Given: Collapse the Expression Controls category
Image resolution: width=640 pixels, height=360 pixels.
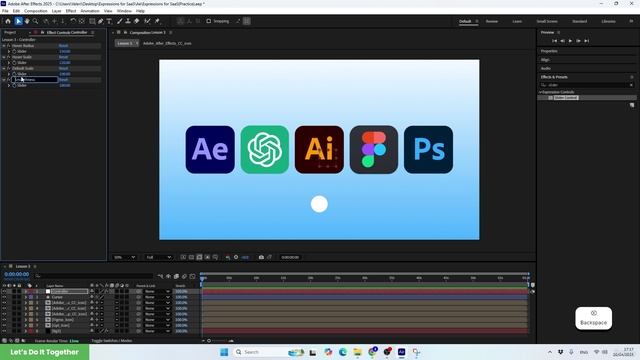Looking at the screenshot, I should coord(540,92).
